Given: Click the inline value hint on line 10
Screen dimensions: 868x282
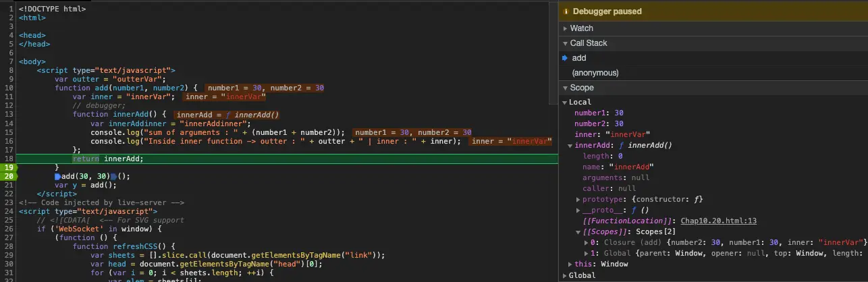Looking at the screenshot, I should click(x=265, y=88).
